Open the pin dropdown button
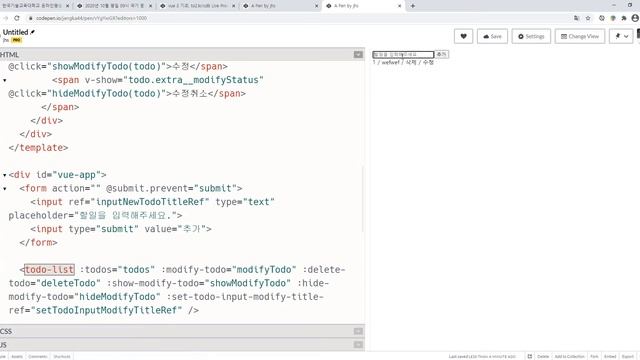 click(621, 36)
